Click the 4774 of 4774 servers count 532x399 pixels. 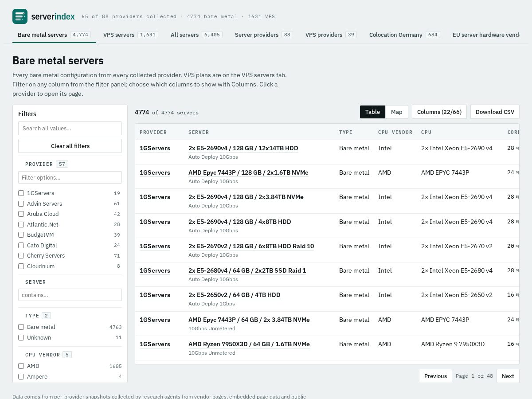(167, 112)
